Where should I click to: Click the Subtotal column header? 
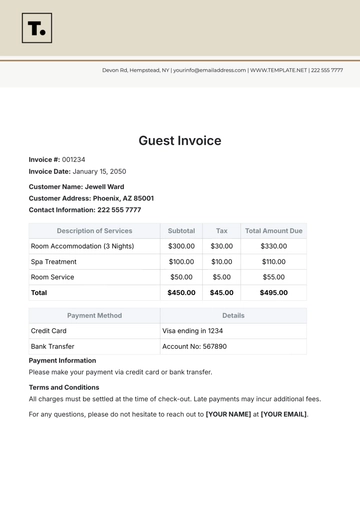coord(181,231)
